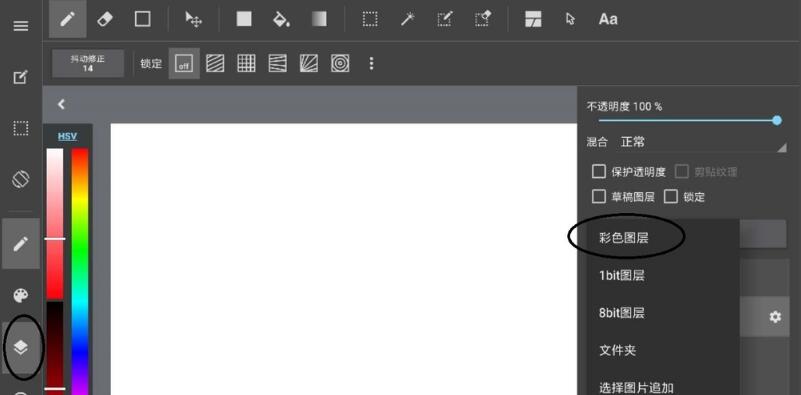Screen dimensions: 801x395
Task: Turn snap off toggle
Action: (184, 63)
